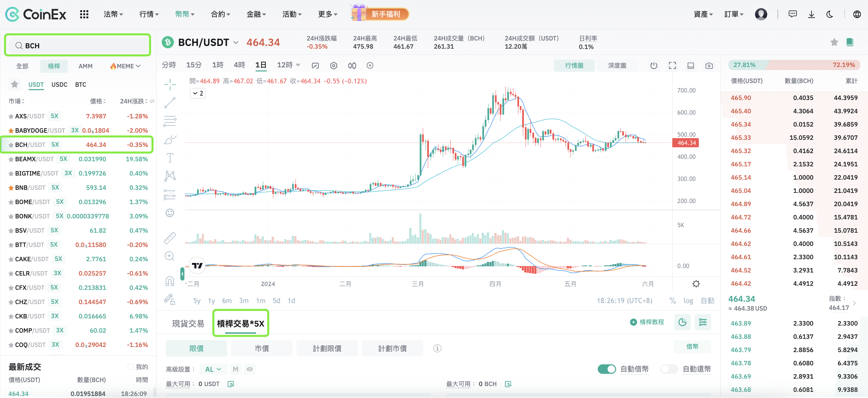Expand the 資產 dropdown
The height and width of the screenshot is (398, 868).
[703, 14]
